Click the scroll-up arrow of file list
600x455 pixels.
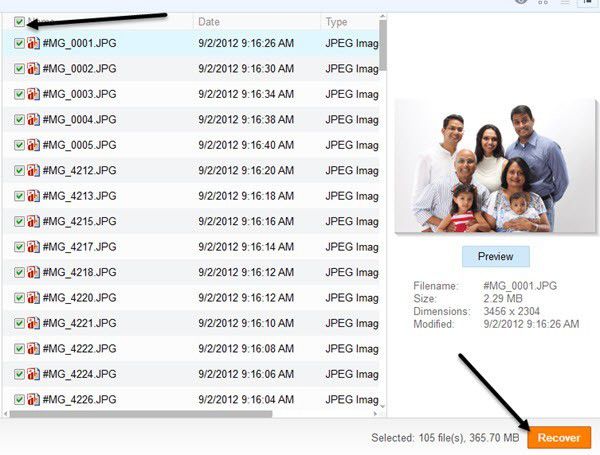click(383, 16)
